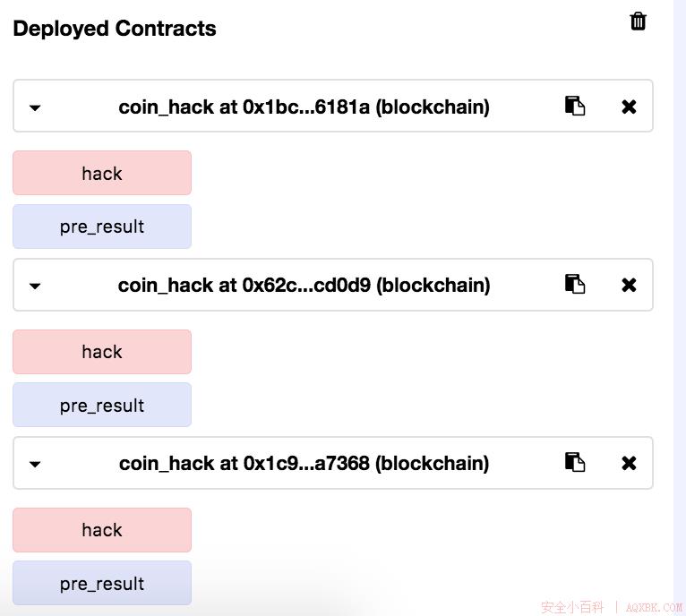
Task: Run hack on contract 0x1bc...6181a
Action: (102, 173)
